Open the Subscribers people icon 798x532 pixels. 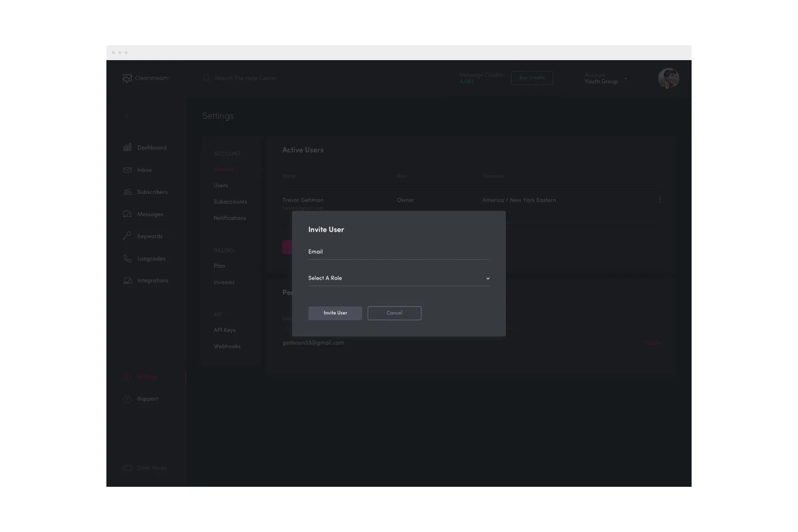(x=127, y=192)
